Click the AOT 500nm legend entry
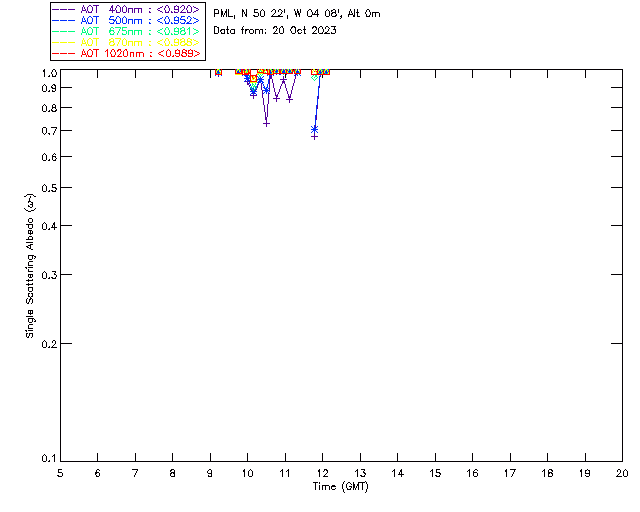This screenshot has height=512, width=640. (126, 20)
